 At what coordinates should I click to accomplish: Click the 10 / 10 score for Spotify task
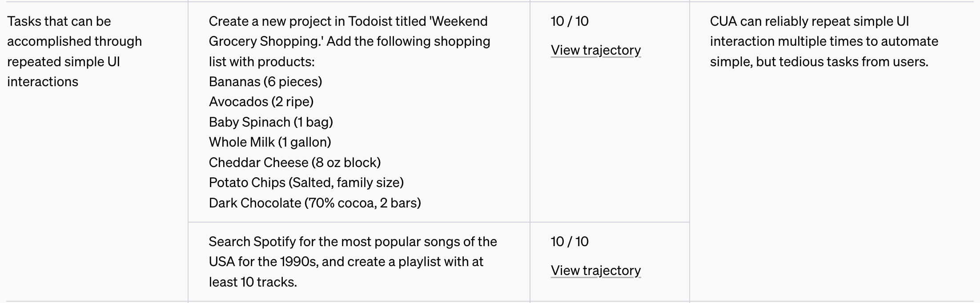click(x=569, y=242)
